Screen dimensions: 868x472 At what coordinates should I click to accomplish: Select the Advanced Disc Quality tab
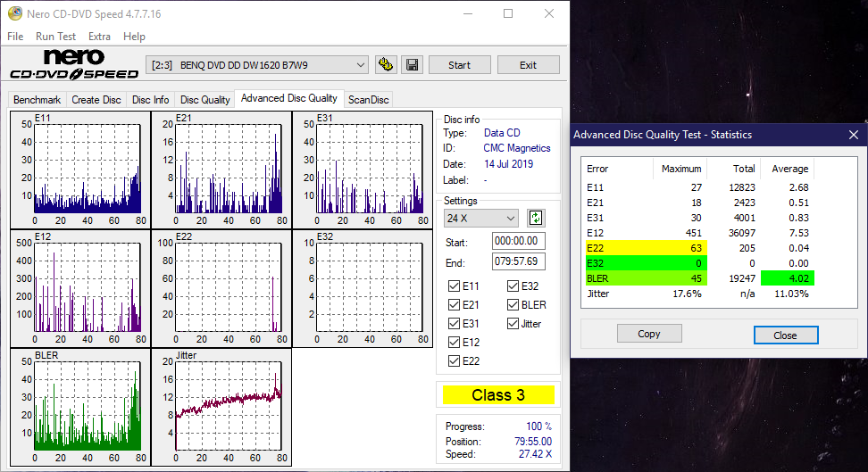coord(289,98)
